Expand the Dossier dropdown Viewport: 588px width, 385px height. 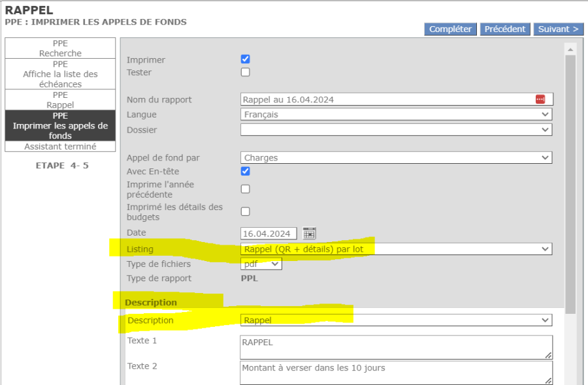pyautogui.click(x=396, y=130)
